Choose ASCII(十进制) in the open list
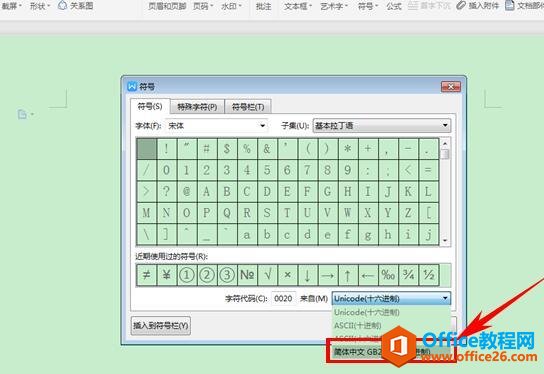This screenshot has width=544, height=374. pyautogui.click(x=391, y=325)
